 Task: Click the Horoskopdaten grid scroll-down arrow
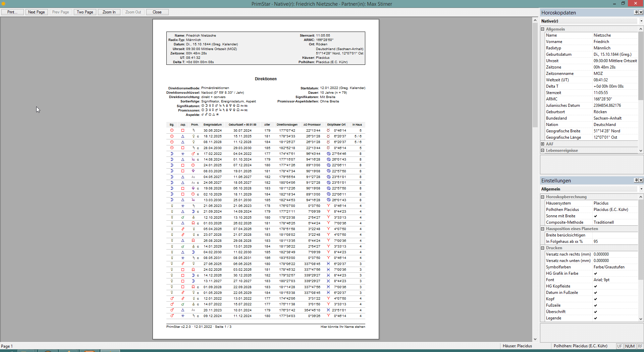641,151
